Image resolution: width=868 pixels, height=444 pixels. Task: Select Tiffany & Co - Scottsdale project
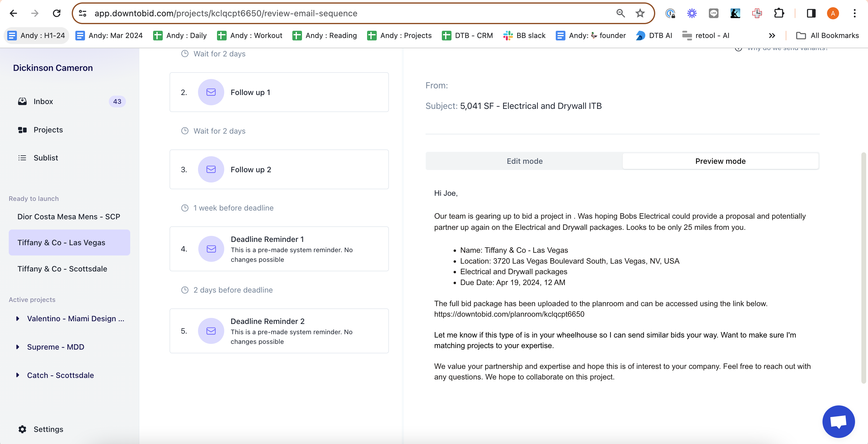(62, 269)
